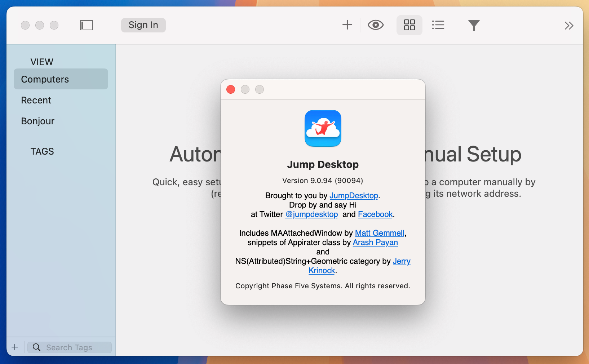Click the Jump Desktop app icon

point(323,128)
